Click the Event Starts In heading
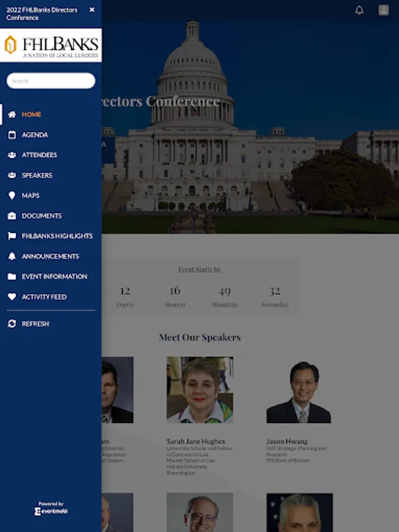 [200, 269]
